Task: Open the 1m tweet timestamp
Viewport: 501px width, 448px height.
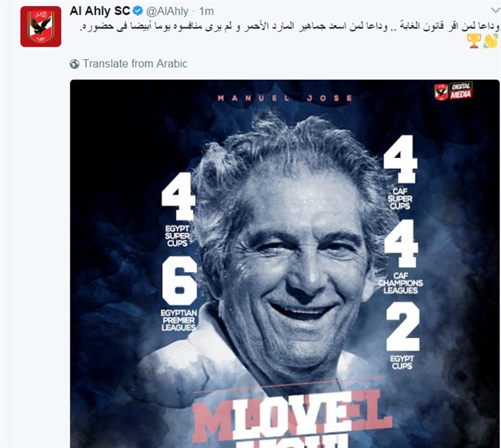Action: tap(206, 12)
